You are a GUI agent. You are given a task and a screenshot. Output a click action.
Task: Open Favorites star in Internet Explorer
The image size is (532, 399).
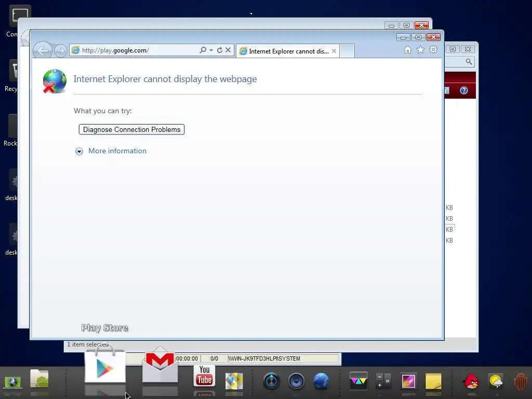[420, 50]
